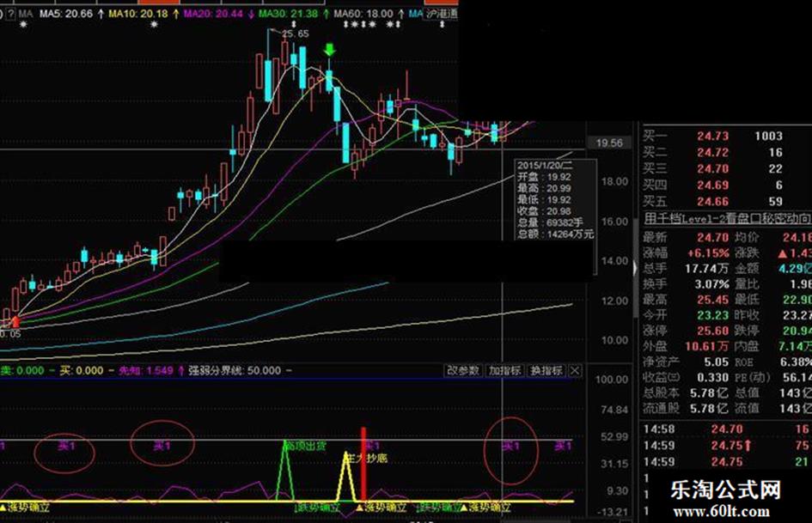812x523 pixels.
Task: Click the 买一 volume 1003
Action: [768, 137]
